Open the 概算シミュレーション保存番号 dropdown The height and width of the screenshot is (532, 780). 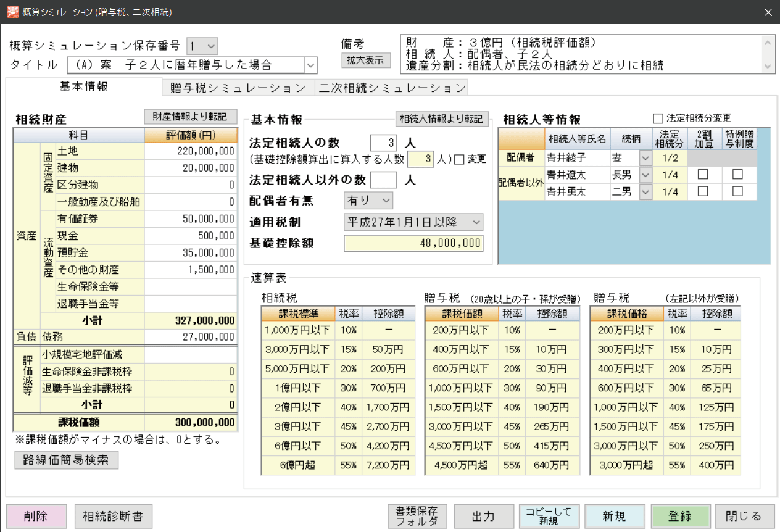coord(210,46)
